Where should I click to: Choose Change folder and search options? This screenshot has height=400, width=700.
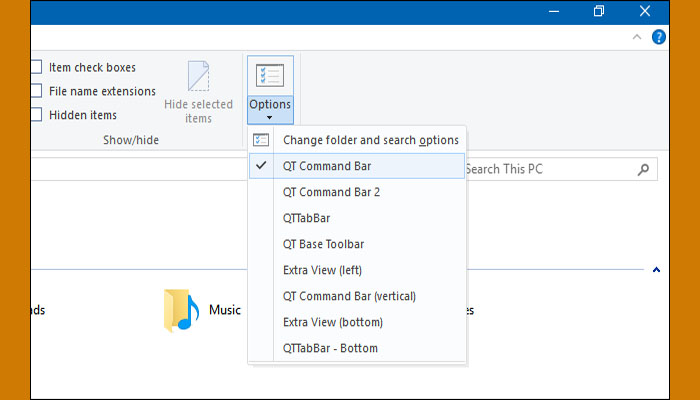tap(370, 140)
